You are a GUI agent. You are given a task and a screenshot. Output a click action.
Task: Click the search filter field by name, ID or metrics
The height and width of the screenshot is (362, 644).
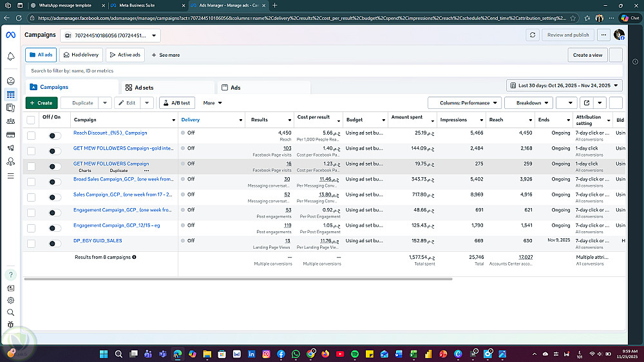[324, 71]
